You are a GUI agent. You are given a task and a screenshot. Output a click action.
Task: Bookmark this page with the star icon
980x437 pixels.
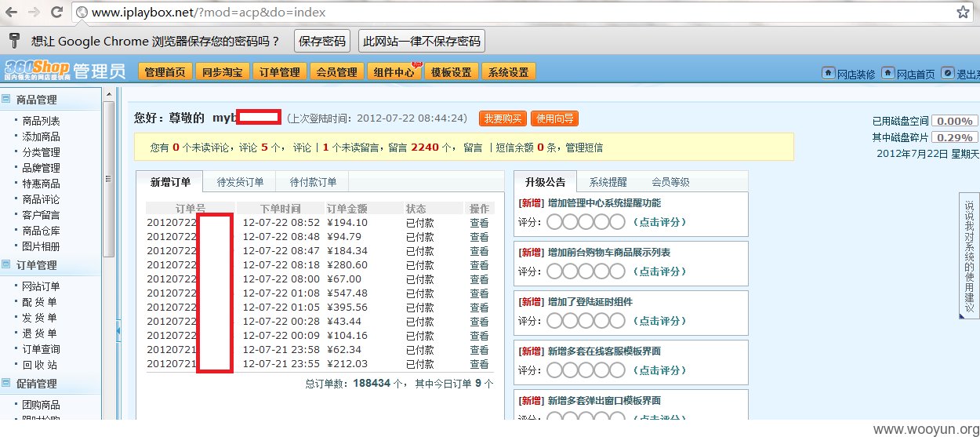point(962,13)
